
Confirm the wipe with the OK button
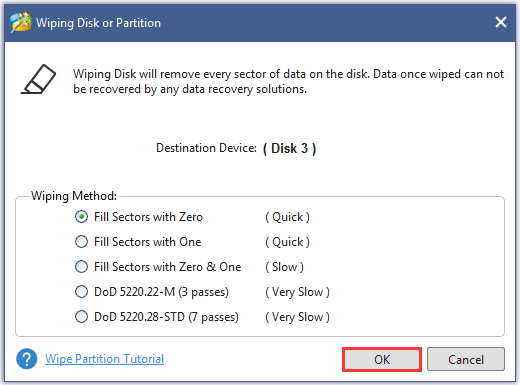(x=382, y=359)
